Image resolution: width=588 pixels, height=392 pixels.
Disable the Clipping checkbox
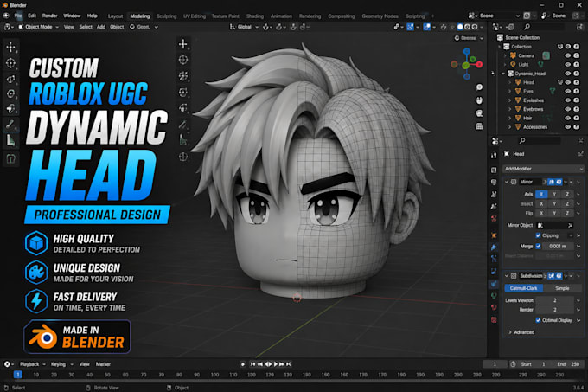coord(538,235)
